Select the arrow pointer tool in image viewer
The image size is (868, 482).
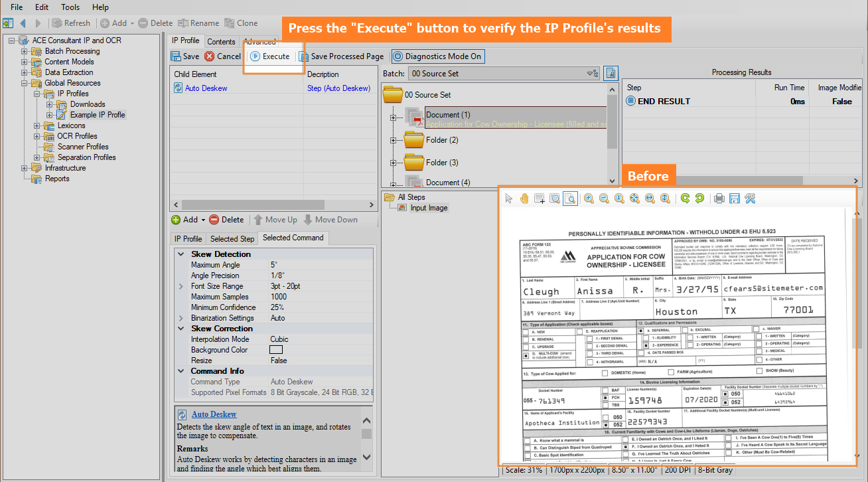tap(509, 198)
